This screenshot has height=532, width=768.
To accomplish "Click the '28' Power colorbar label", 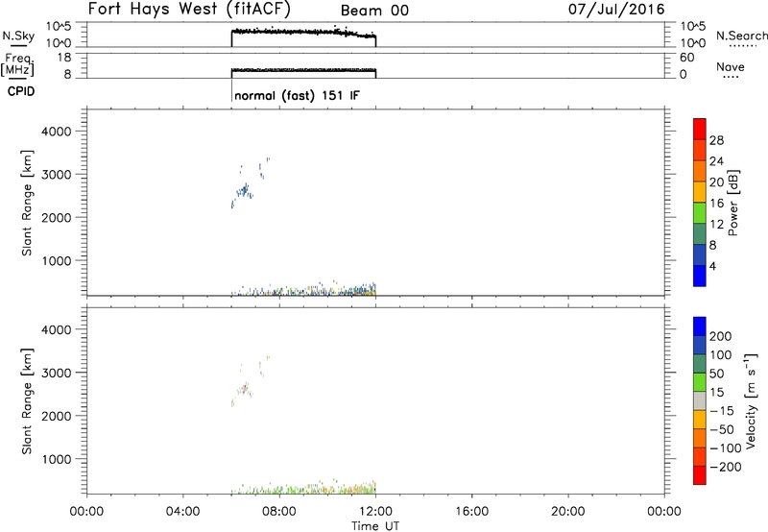I will pos(716,140).
